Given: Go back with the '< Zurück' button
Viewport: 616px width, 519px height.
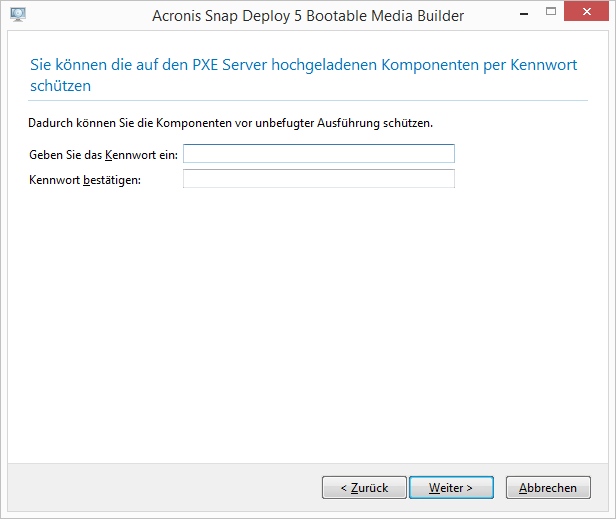Looking at the screenshot, I should (x=364, y=488).
